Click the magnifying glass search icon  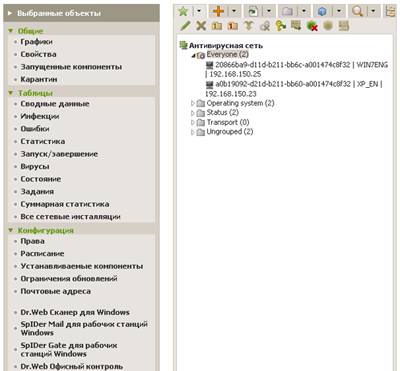[357, 11]
